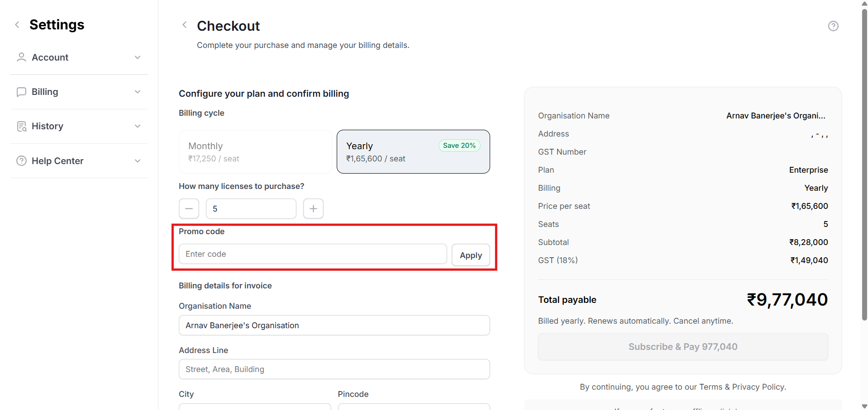Select the Yearly billing cycle option
Viewport: 868px width, 410px height.
[x=413, y=152]
